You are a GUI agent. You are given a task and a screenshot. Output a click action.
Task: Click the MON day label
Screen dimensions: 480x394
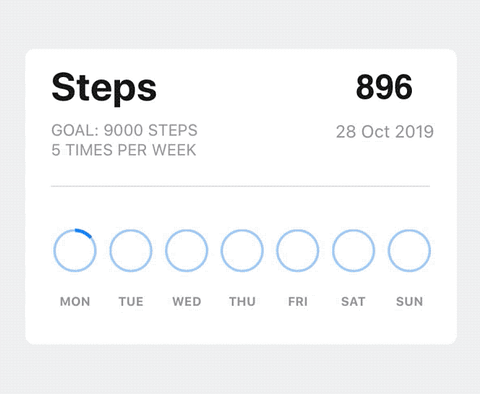(75, 302)
